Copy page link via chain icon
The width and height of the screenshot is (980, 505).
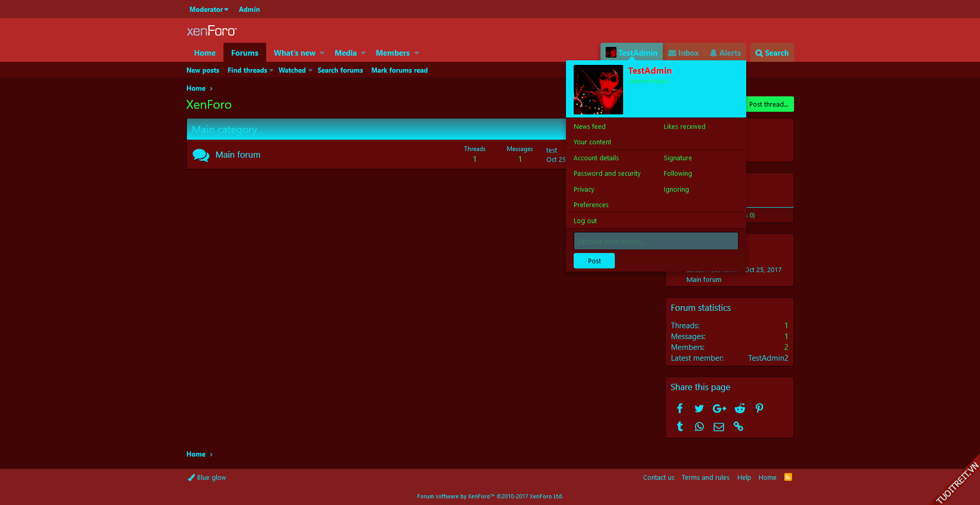pyautogui.click(x=738, y=427)
